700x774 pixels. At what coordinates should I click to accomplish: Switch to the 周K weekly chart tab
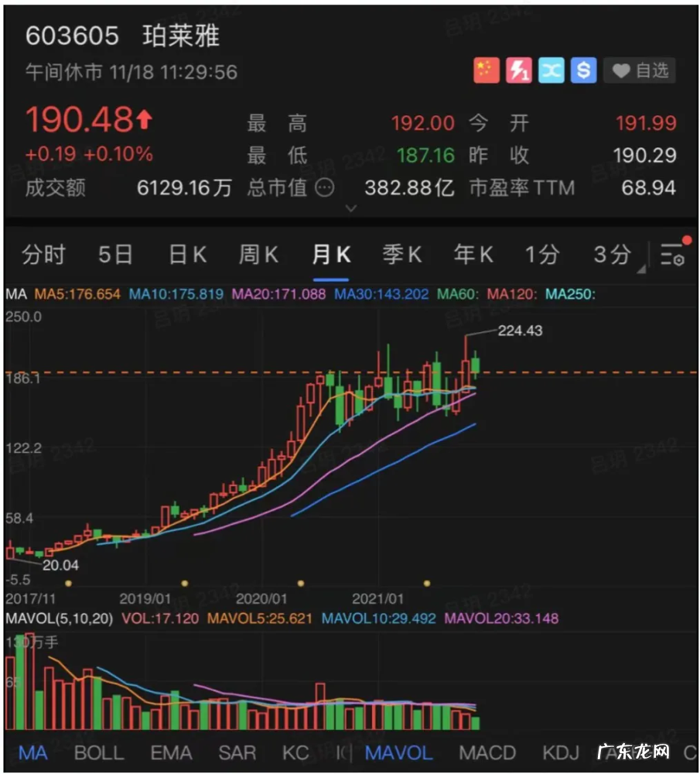tap(258, 255)
